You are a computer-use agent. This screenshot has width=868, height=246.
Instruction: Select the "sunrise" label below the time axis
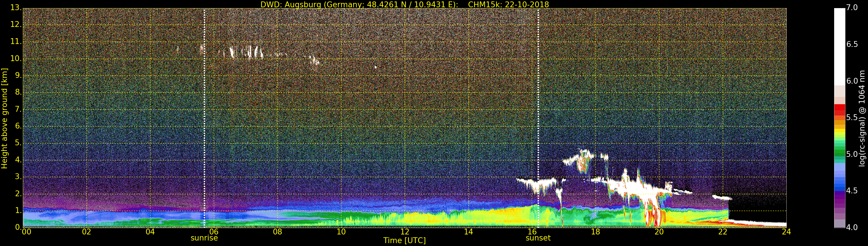(204, 238)
